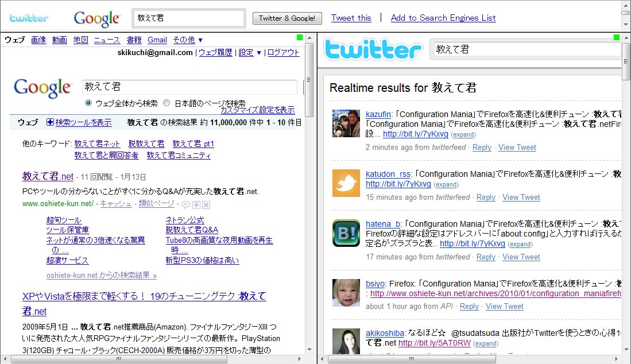Click the down arrow of the Twitter pane's vertical scrollbar
Viewport: 631px width, 364px height.
pos(626,350)
